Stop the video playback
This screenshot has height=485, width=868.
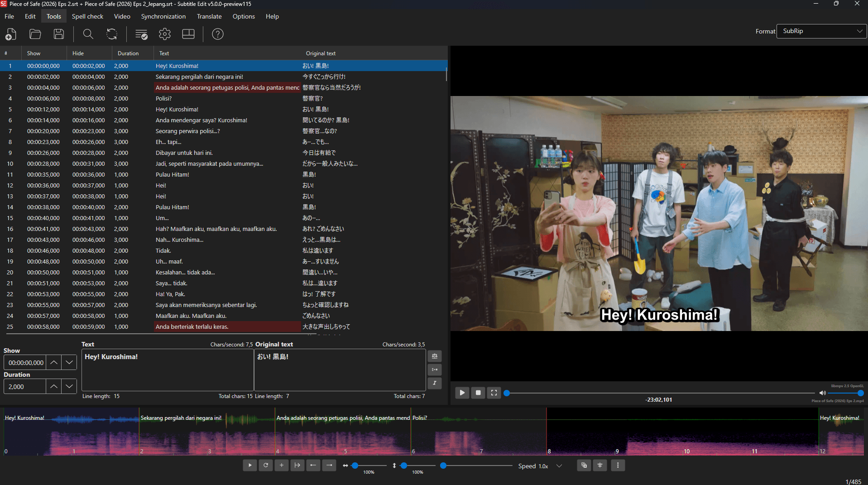tap(478, 393)
